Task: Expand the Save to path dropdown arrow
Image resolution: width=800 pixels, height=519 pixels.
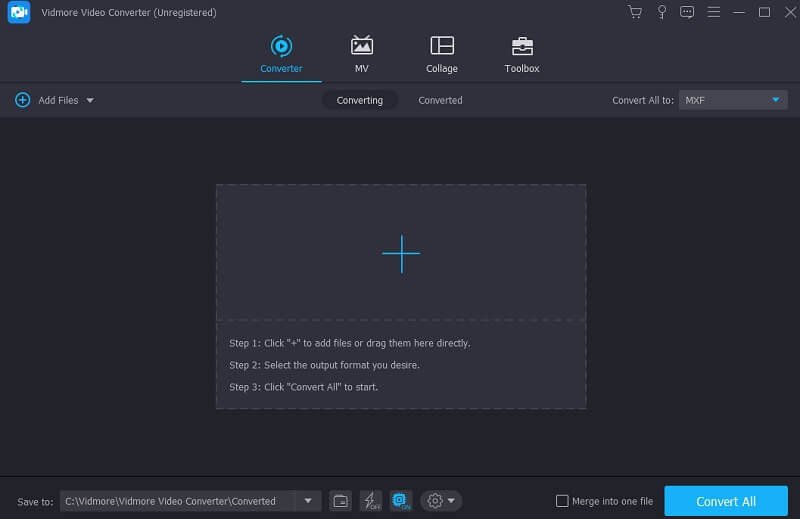Action: tap(308, 501)
